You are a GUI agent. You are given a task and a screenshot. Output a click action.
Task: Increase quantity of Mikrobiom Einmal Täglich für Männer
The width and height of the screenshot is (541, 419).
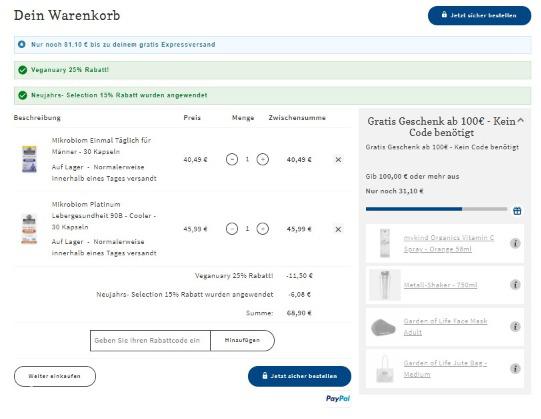tap(263, 159)
